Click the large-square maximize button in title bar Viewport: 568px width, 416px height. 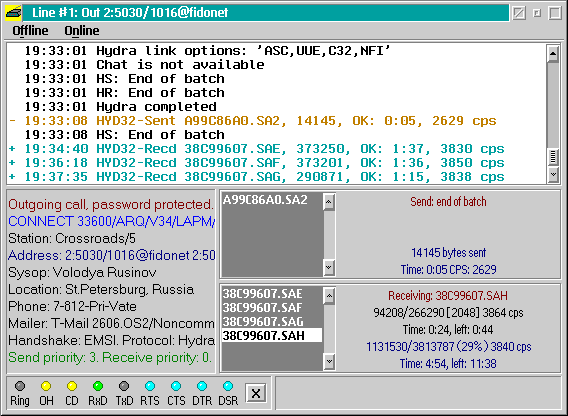click(555, 13)
